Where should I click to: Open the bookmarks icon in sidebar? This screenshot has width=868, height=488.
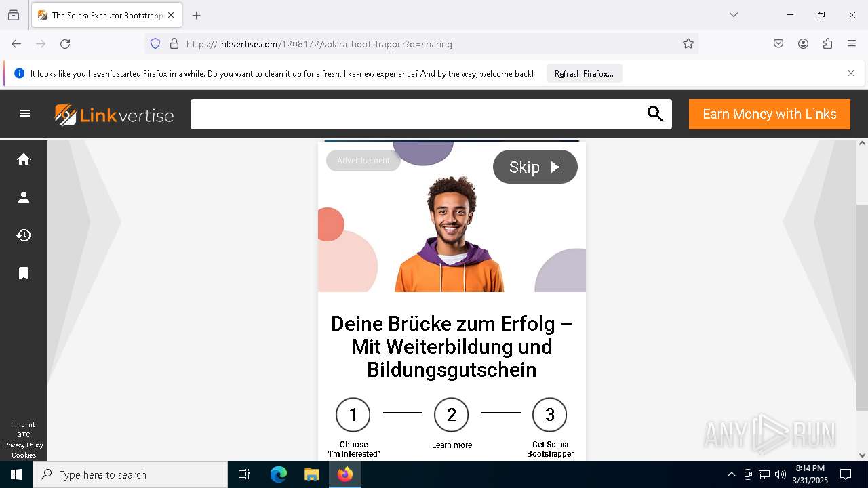(x=24, y=273)
